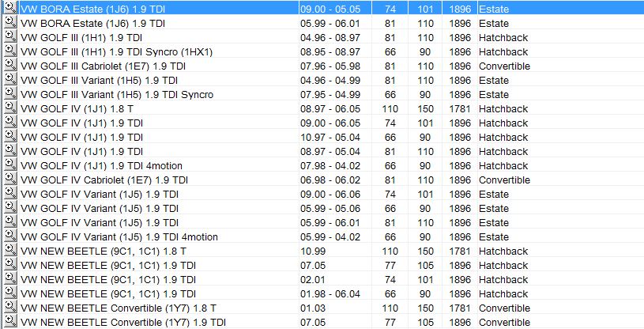Open magnifier icon for NEW BEETLE (9C1, 1C1) 1.9 TDI 07.05 row

point(10,264)
